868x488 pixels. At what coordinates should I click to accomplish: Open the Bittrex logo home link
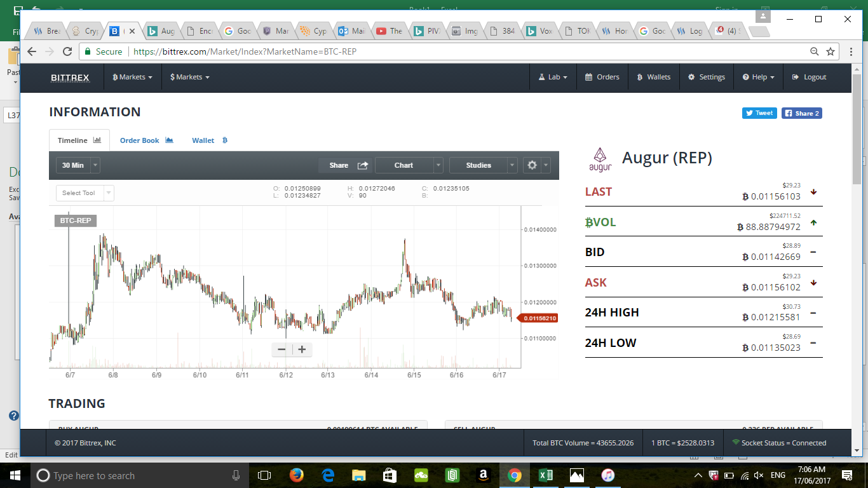pyautogui.click(x=70, y=78)
